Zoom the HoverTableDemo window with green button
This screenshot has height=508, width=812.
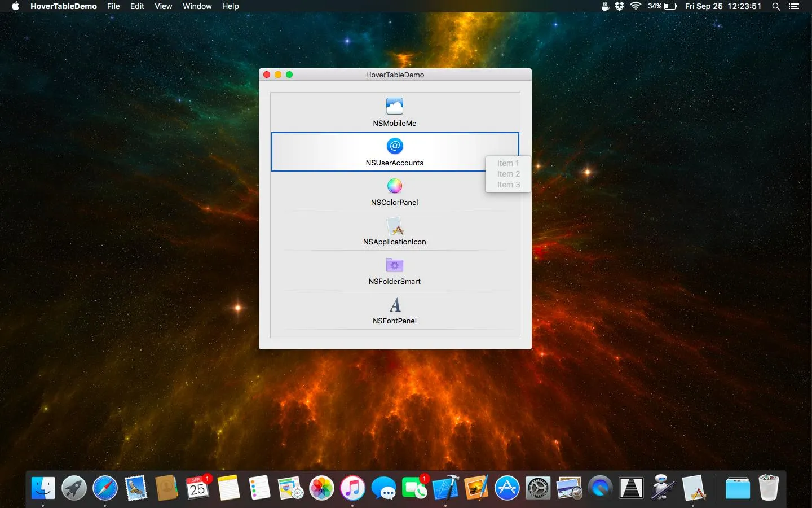(x=289, y=75)
